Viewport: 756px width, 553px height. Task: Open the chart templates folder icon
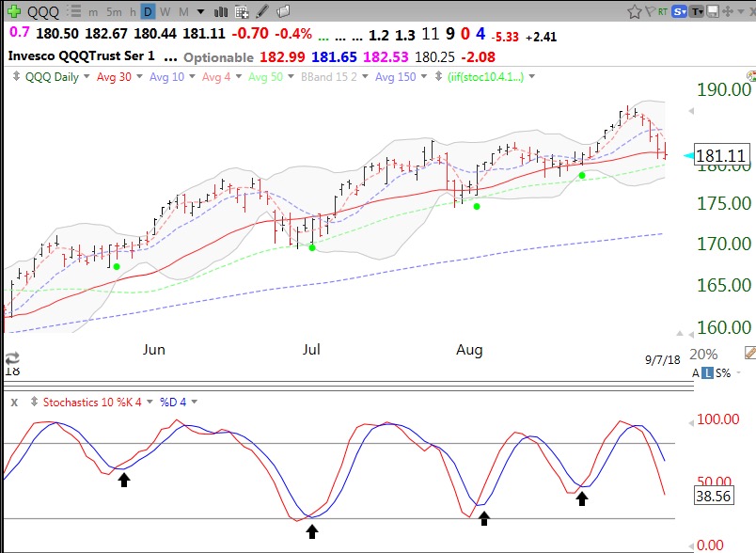coord(283,11)
